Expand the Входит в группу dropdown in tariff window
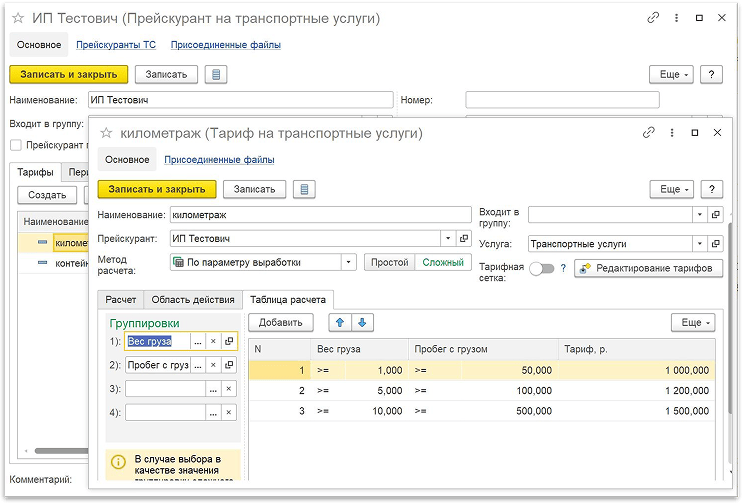 [x=700, y=214]
